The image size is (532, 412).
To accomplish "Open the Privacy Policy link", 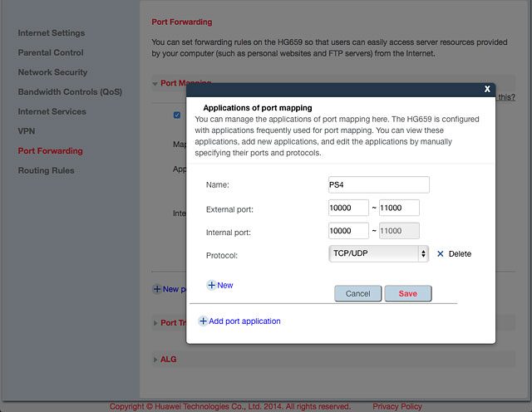I will [397, 406].
